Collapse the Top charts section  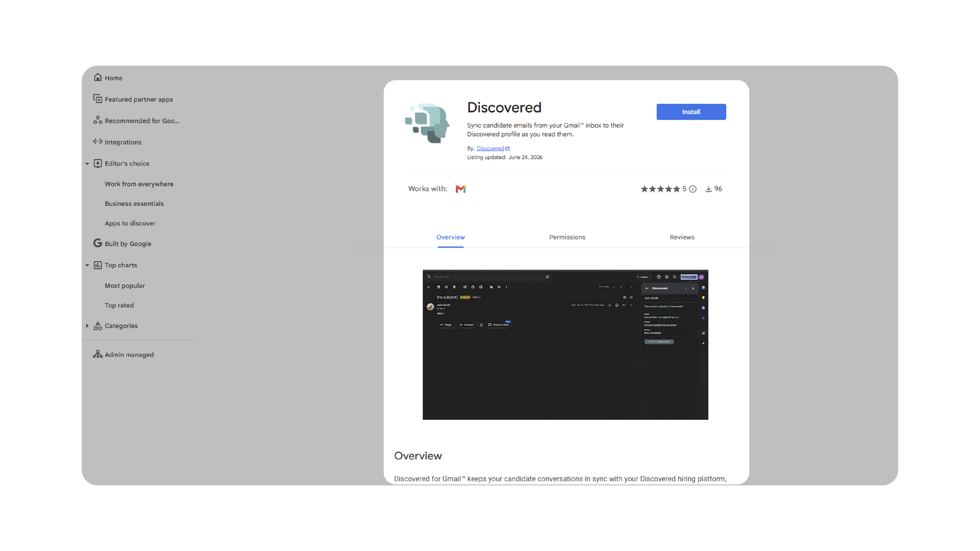tap(87, 265)
